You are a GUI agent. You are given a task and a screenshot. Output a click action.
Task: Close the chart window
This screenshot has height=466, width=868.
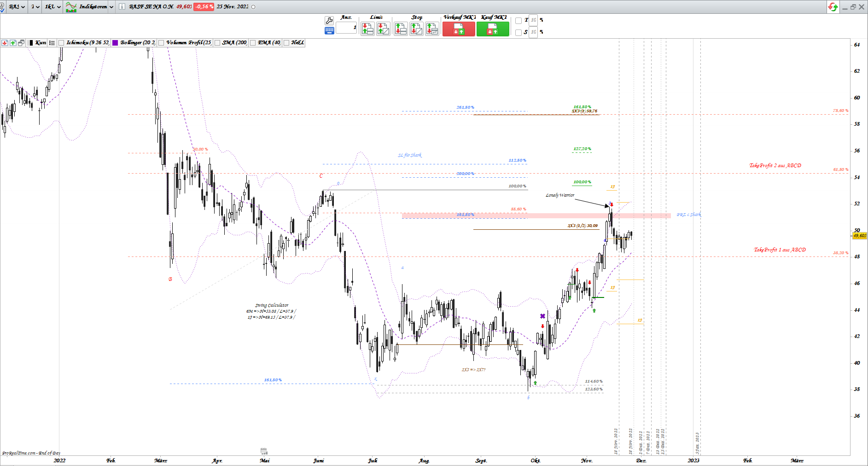click(x=862, y=7)
